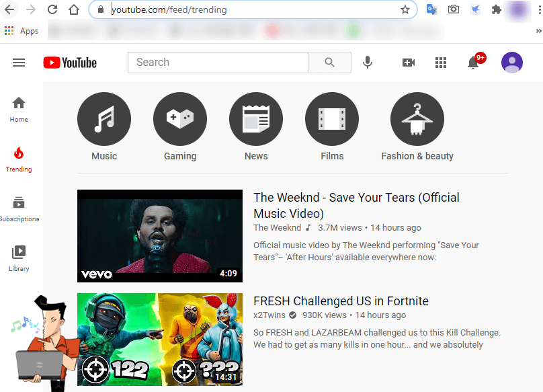Click the camera screenshot extension icon

(454, 9)
